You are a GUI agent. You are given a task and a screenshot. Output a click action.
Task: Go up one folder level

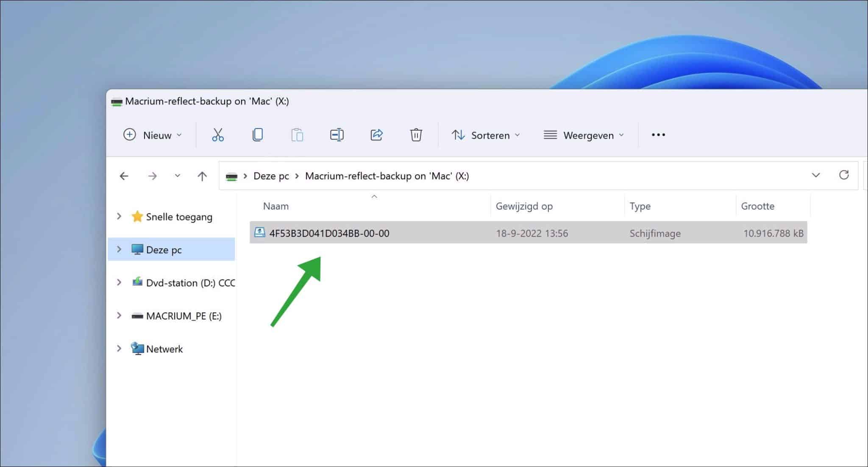point(202,176)
